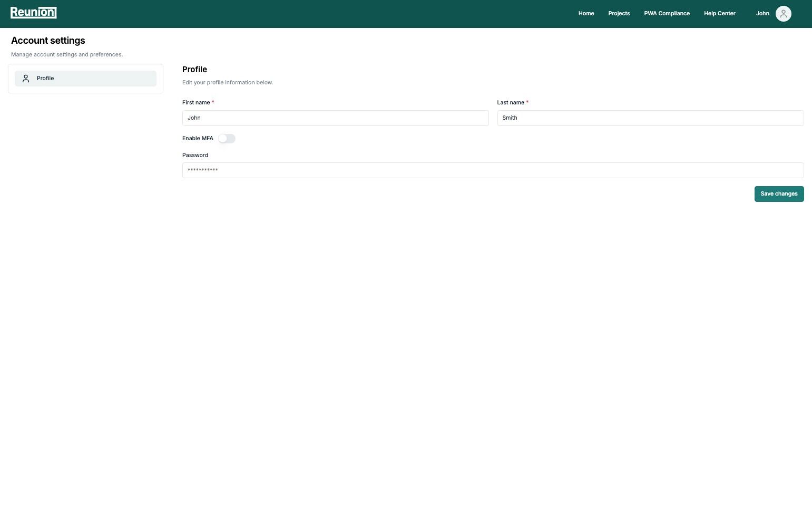Viewport: 812px width, 505px height.
Task: Click the Account settings heading
Action: 48,41
